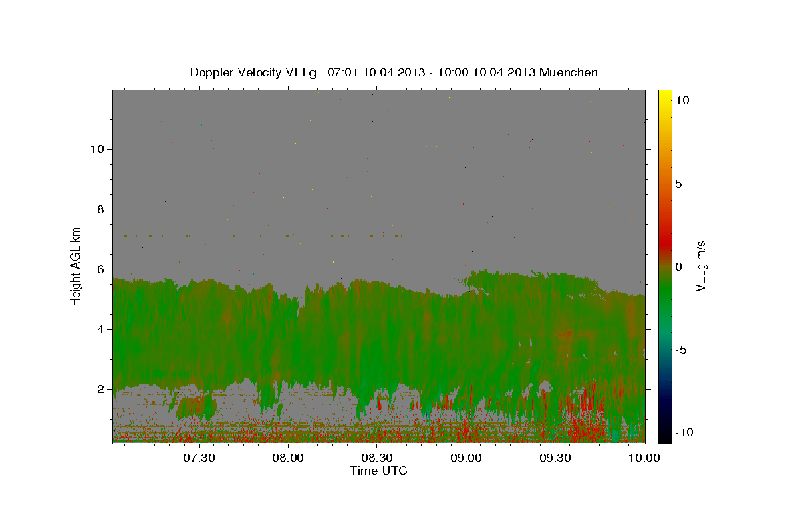Click the '08:00' time axis label

click(x=288, y=458)
